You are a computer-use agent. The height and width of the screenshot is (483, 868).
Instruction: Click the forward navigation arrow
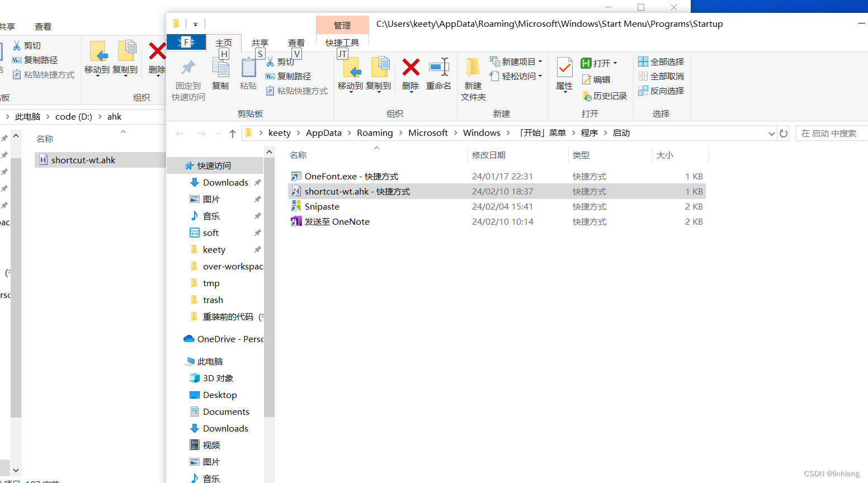point(201,133)
